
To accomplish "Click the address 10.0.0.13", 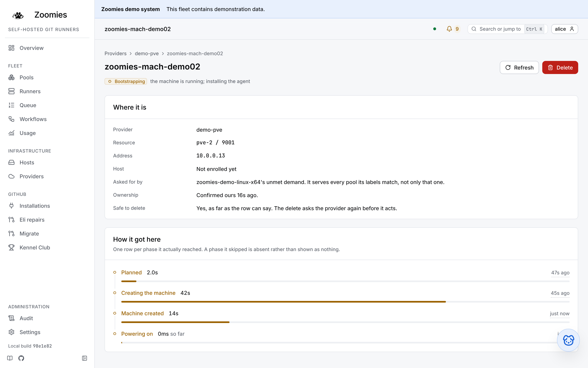I will pos(210,156).
